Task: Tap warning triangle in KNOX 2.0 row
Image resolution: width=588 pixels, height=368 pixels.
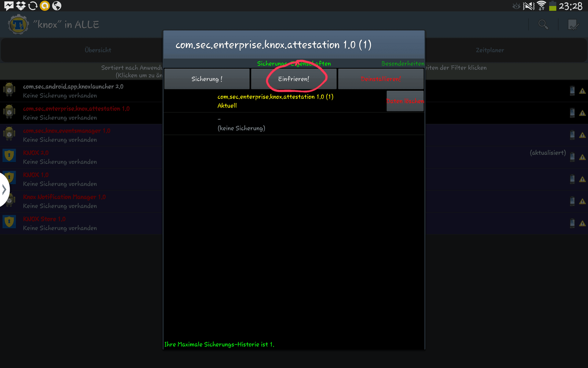Action: click(582, 157)
